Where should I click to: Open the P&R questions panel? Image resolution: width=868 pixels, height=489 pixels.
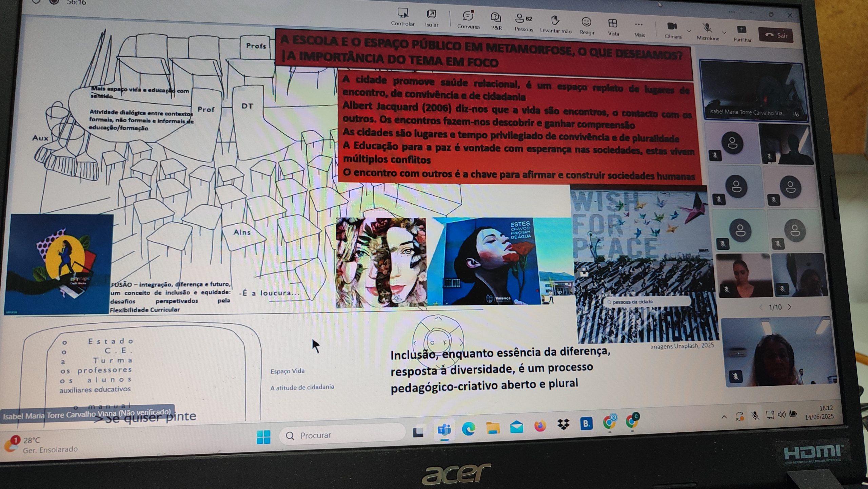coord(496,18)
